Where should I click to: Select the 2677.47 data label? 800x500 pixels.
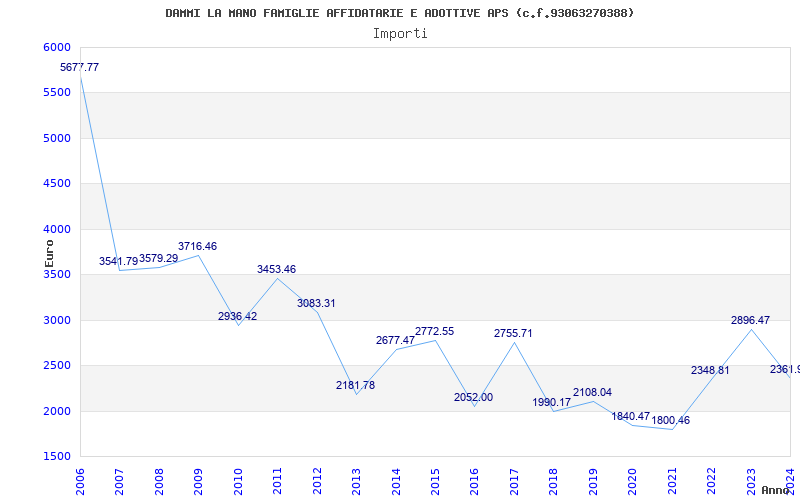pyautogui.click(x=395, y=340)
